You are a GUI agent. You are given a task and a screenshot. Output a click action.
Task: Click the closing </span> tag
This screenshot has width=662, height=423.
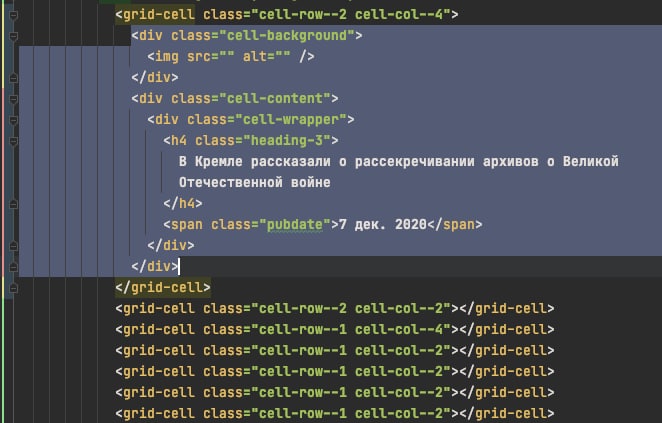455,225
